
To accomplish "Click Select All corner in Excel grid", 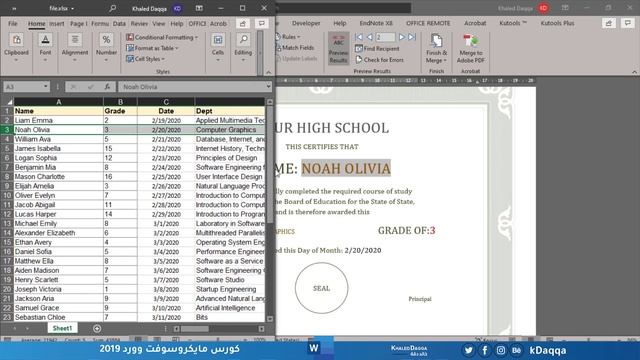I will 8,102.
